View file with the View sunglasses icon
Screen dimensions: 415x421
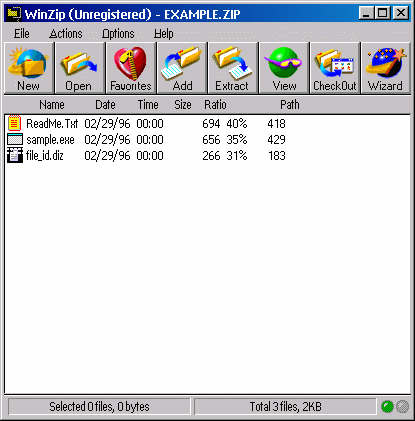tap(284, 68)
